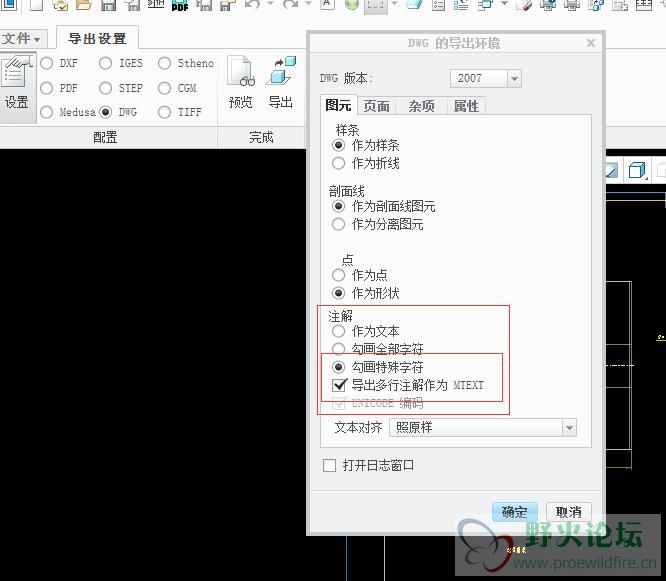The image size is (666, 581).
Task: Click the 配置 group label
Action: click(x=105, y=137)
